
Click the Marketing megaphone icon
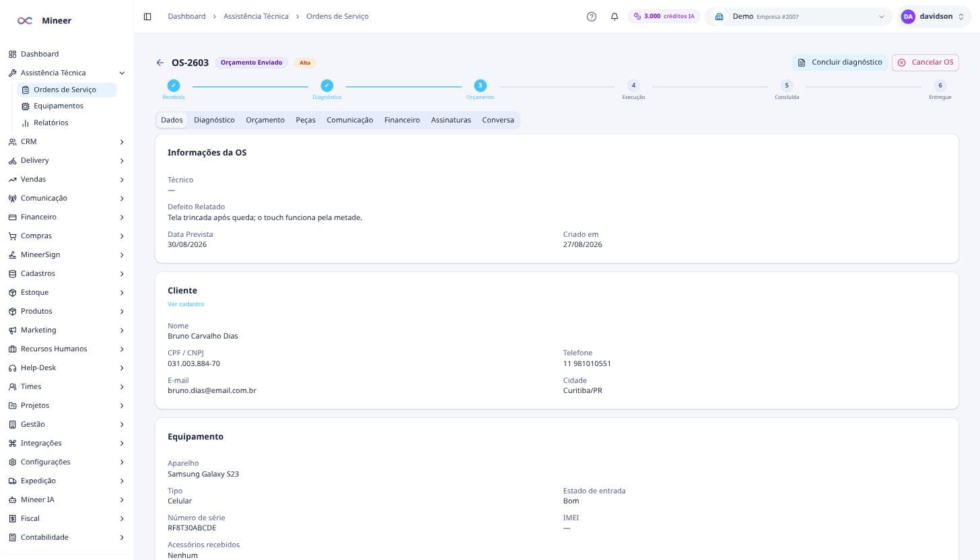coord(13,330)
